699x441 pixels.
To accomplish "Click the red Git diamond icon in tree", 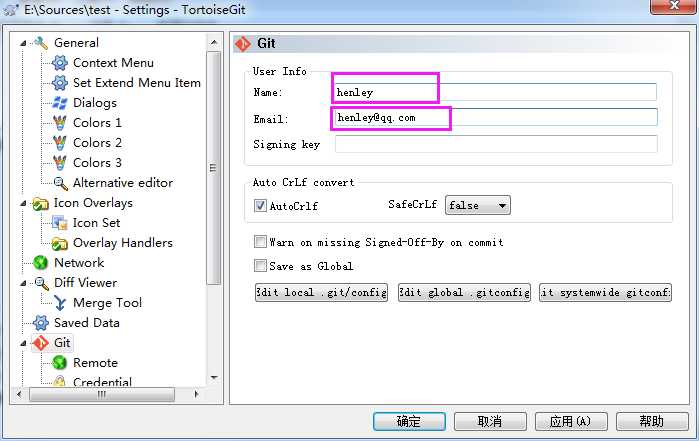I will pos(41,343).
